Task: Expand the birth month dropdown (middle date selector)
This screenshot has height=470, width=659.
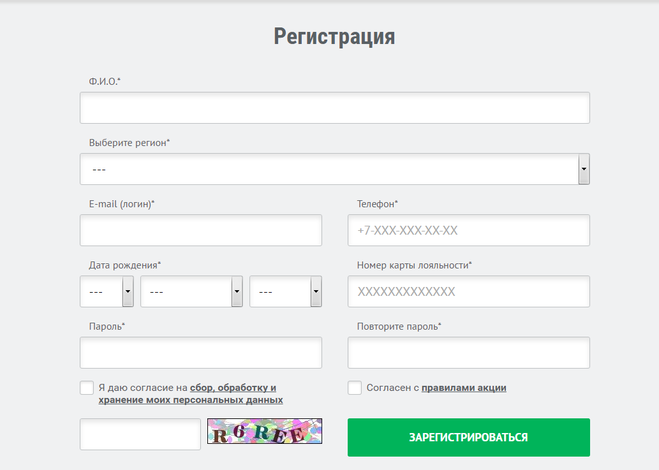Action: point(192,292)
